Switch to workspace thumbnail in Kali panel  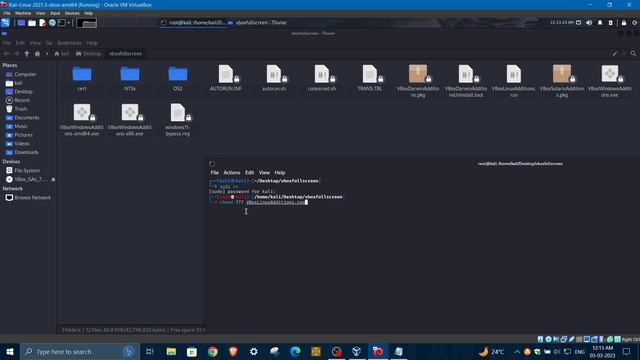87,23
